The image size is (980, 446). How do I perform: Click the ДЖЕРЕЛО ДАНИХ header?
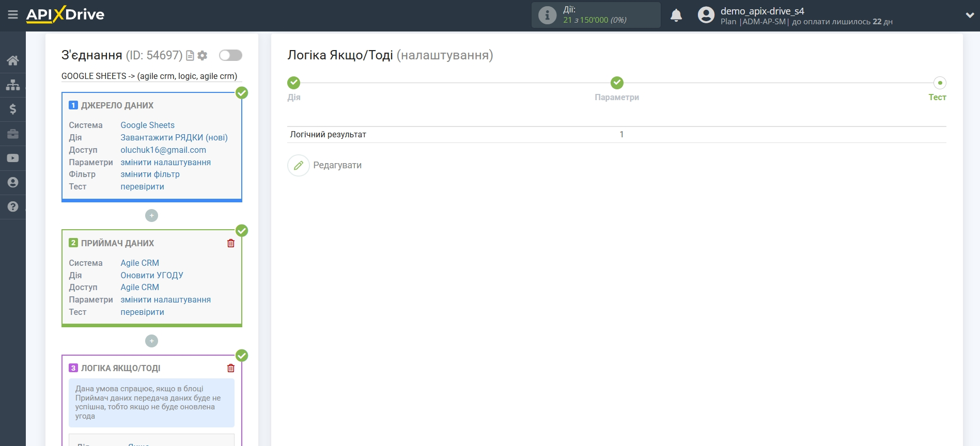[117, 105]
